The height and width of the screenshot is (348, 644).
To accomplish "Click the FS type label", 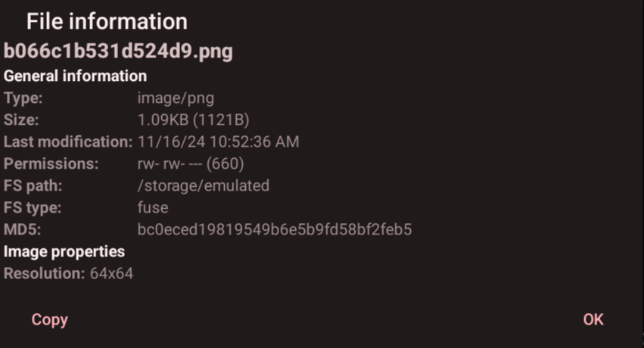I will [x=33, y=207].
